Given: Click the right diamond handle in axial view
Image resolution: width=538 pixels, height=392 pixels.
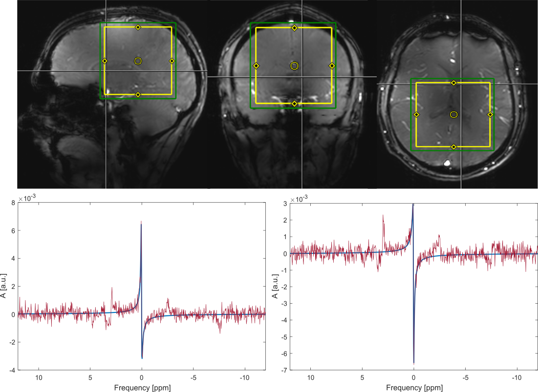Looking at the screenshot, I should (490, 115).
